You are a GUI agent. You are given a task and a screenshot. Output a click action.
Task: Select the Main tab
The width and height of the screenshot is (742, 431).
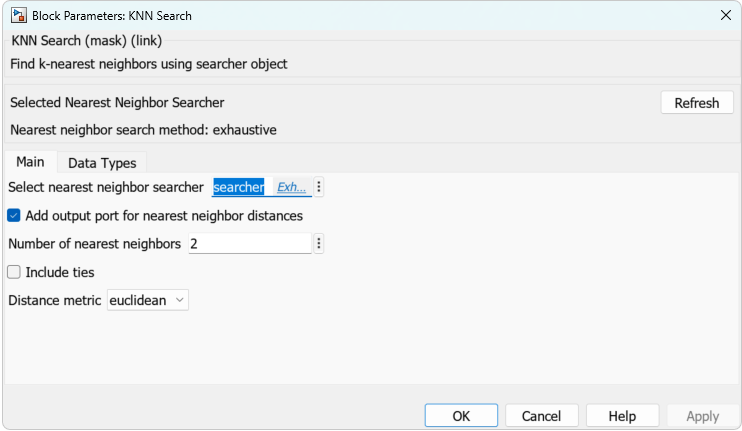pyautogui.click(x=30, y=162)
